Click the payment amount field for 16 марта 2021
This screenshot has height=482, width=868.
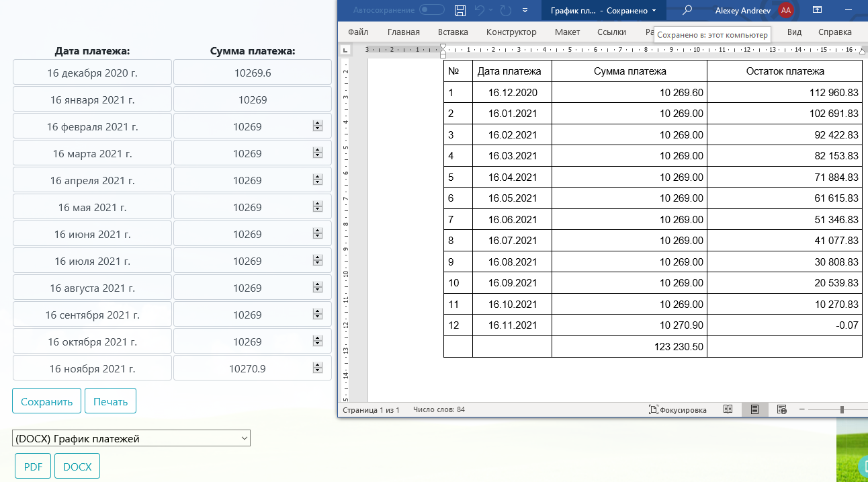[247, 153]
